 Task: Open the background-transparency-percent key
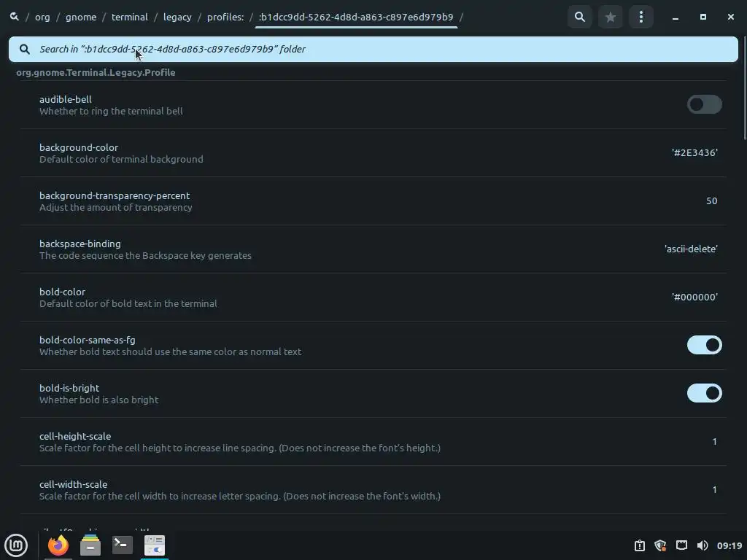point(373,201)
